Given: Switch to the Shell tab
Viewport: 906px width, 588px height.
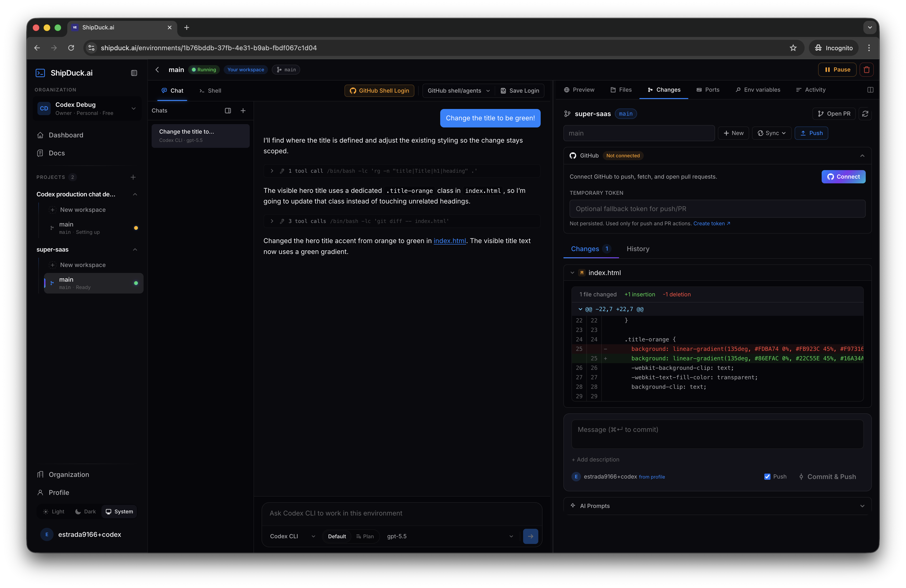Looking at the screenshot, I should tap(210, 90).
